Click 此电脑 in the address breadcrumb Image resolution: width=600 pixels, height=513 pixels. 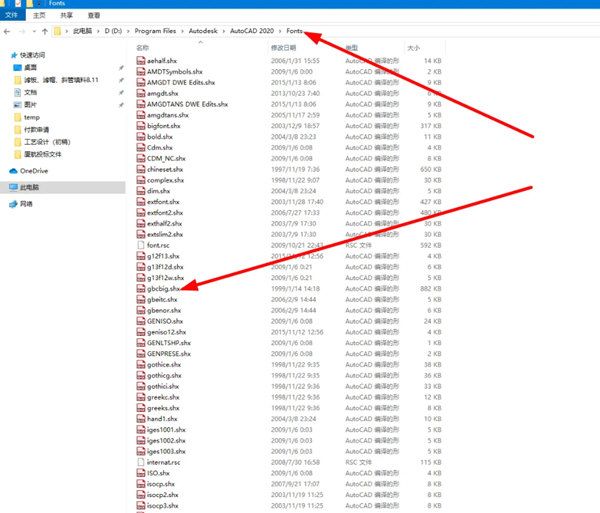tap(83, 31)
